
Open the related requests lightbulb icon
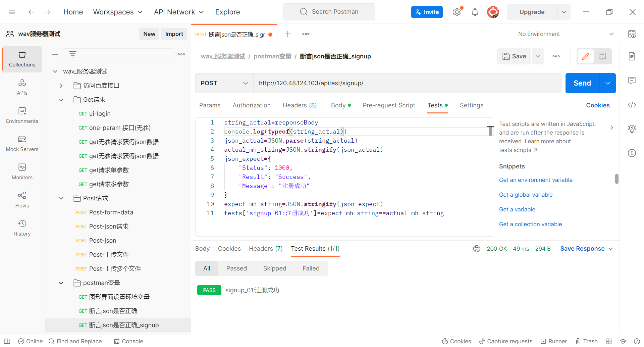(x=632, y=129)
